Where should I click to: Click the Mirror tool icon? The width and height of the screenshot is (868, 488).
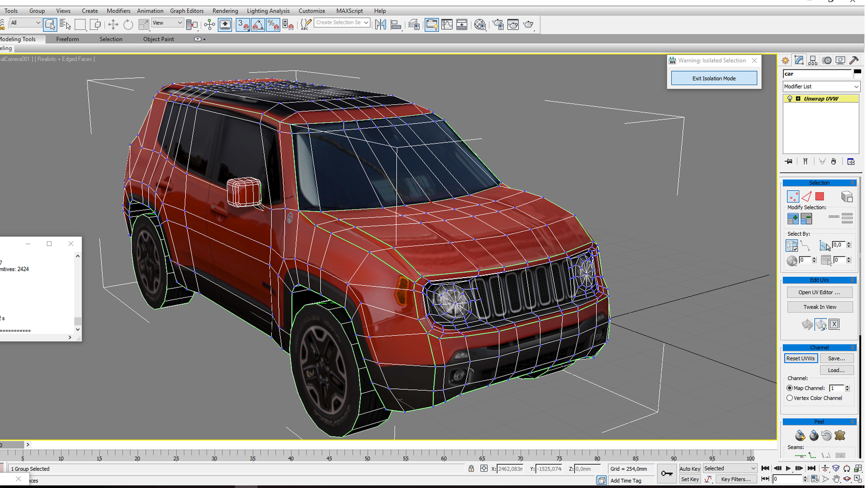(x=380, y=25)
